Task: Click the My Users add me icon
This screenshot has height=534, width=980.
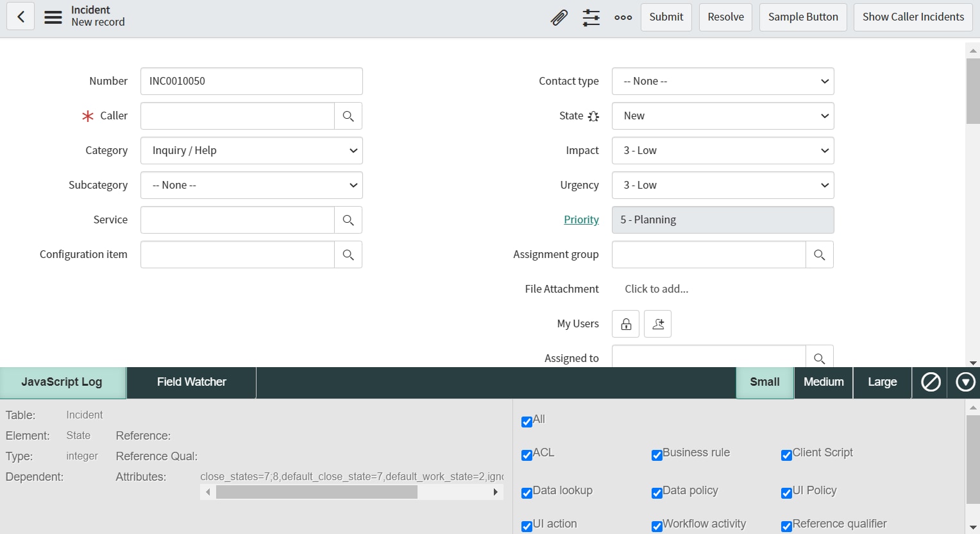Action: [658, 324]
